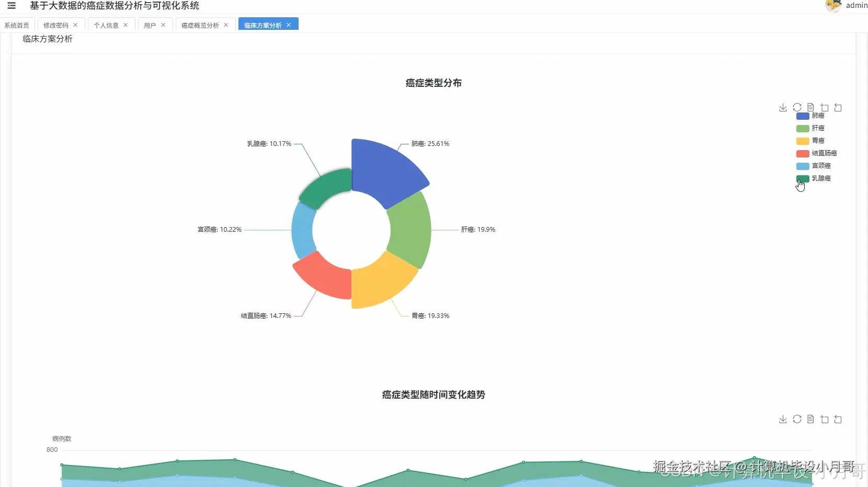The height and width of the screenshot is (487, 868).
Task: Enable area zoom on the trend chart
Action: (x=824, y=419)
